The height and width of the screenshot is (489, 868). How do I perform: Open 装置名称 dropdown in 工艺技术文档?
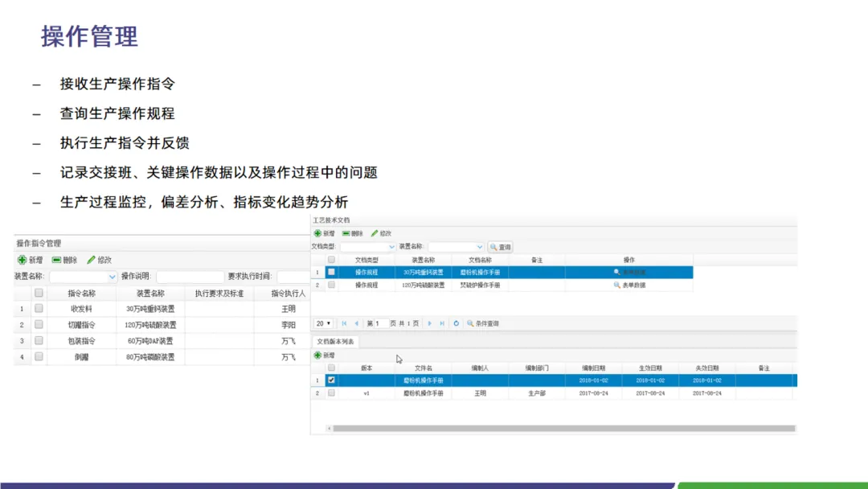click(x=479, y=247)
